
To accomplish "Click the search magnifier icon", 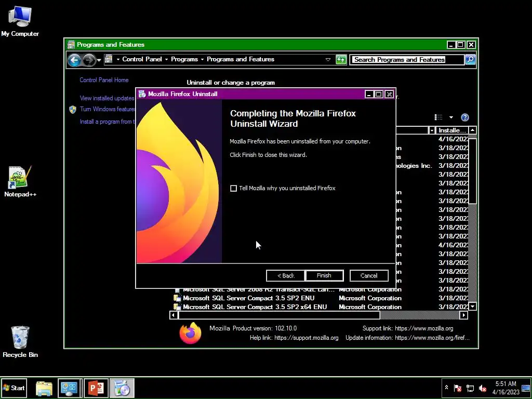I will pyautogui.click(x=470, y=60).
